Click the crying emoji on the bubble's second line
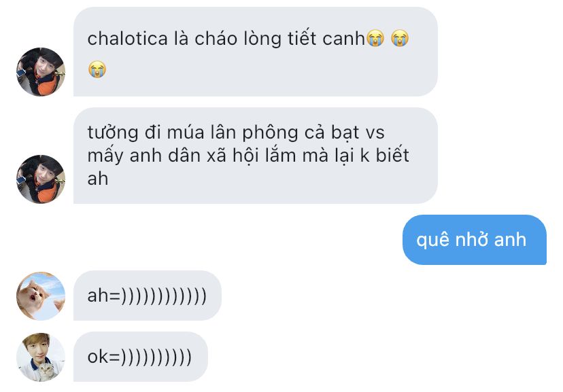The width and height of the screenshot is (563, 392). [97, 69]
